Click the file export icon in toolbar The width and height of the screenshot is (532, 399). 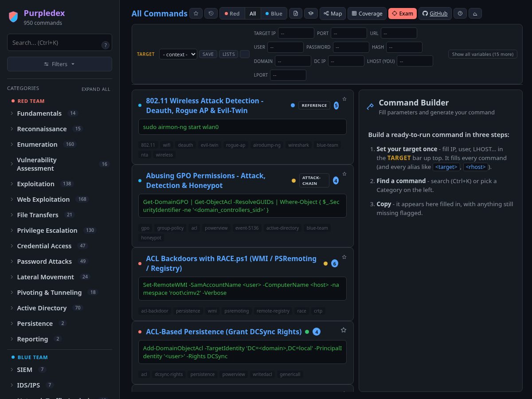pyautogui.click(x=296, y=13)
